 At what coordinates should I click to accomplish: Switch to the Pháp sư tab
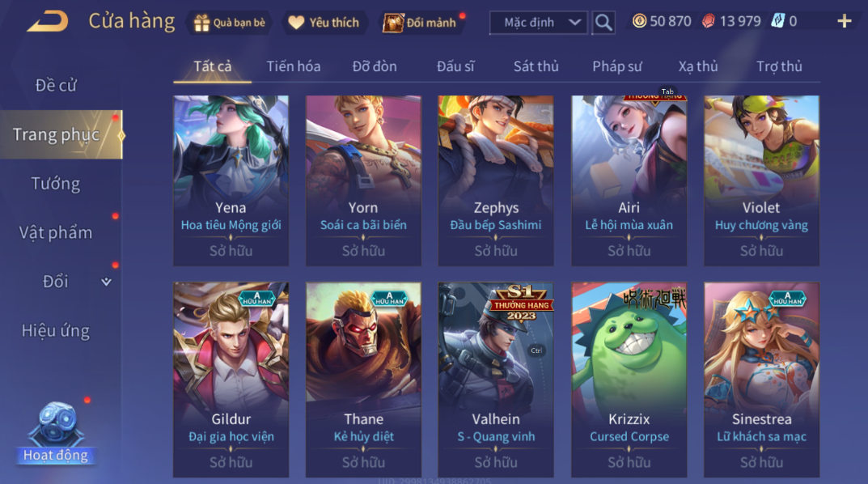(616, 66)
